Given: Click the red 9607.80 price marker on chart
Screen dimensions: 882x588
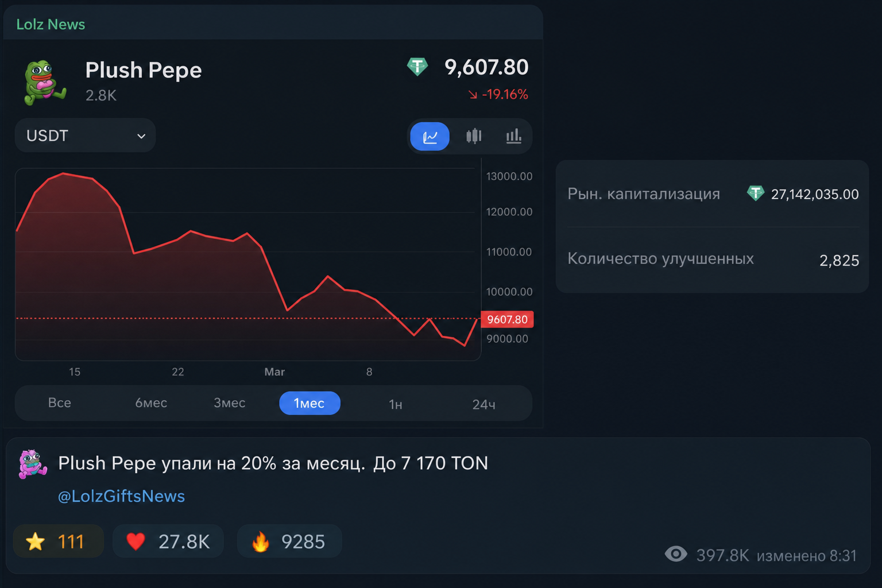Looking at the screenshot, I should (507, 319).
